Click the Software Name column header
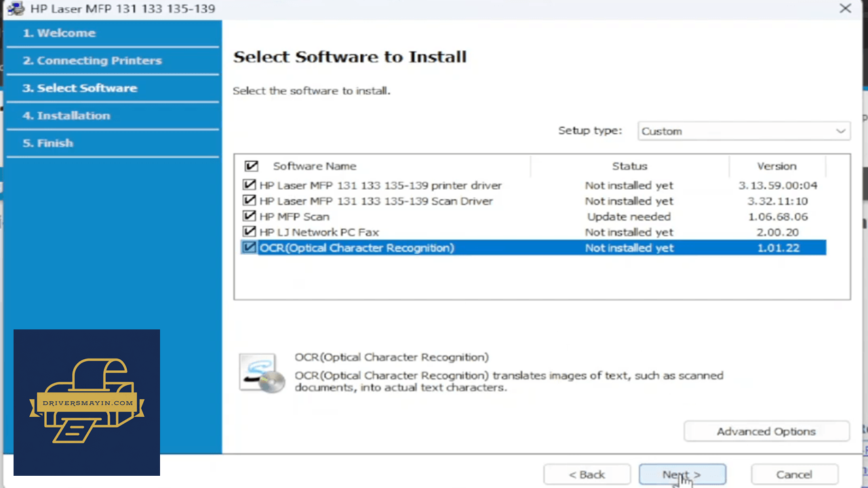 (x=315, y=166)
